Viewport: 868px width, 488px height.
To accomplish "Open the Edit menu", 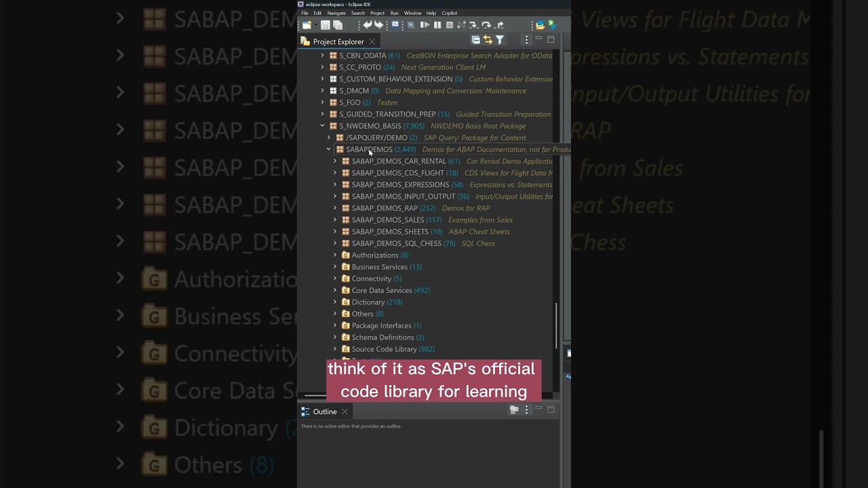I will tap(317, 13).
